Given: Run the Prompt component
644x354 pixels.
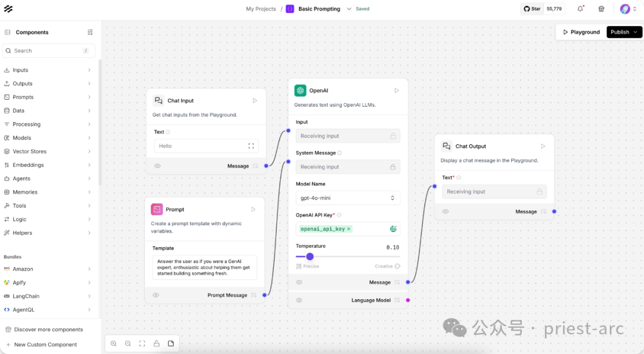Looking at the screenshot, I should pos(253,209).
